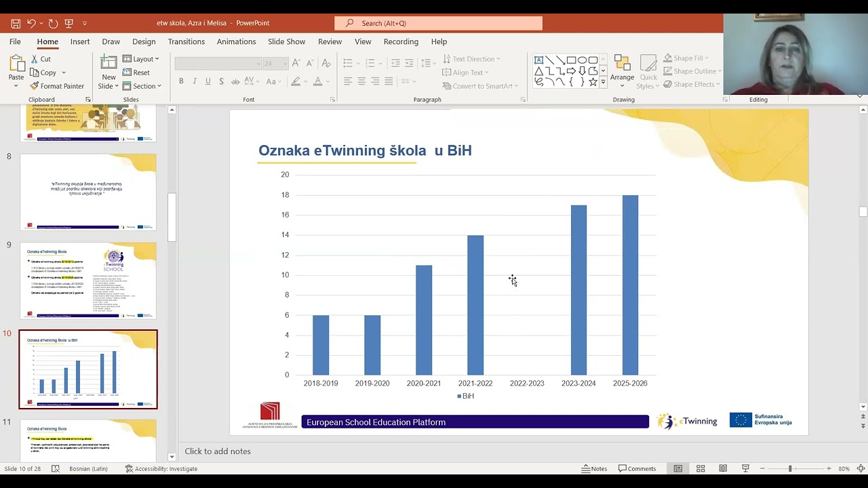This screenshot has width=868, height=488.
Task: Expand the shapes gallery More button
Action: [x=603, y=81]
